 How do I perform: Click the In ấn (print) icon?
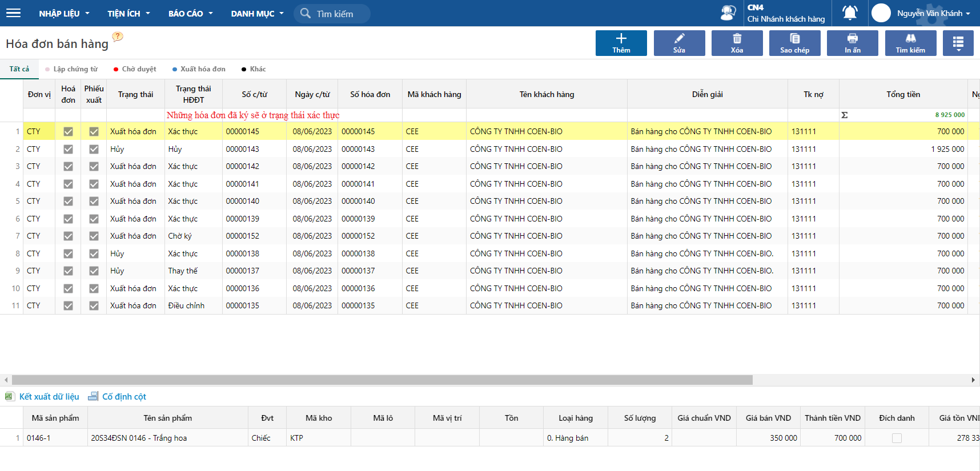[852, 39]
